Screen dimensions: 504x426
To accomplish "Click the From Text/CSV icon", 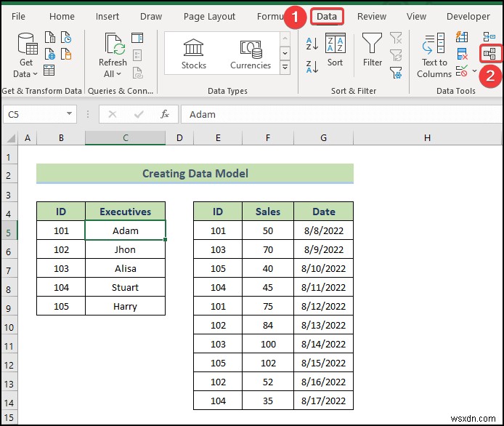I will (50, 38).
